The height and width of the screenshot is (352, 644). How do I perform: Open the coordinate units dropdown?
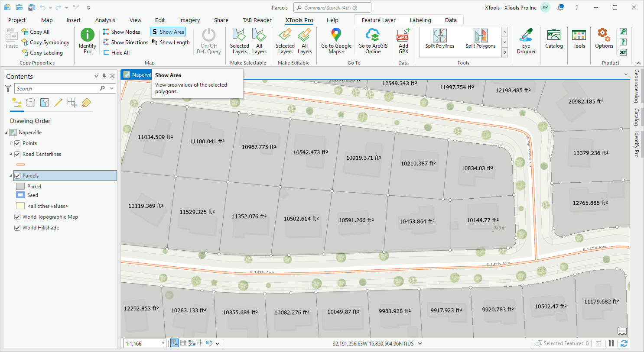[420, 343]
